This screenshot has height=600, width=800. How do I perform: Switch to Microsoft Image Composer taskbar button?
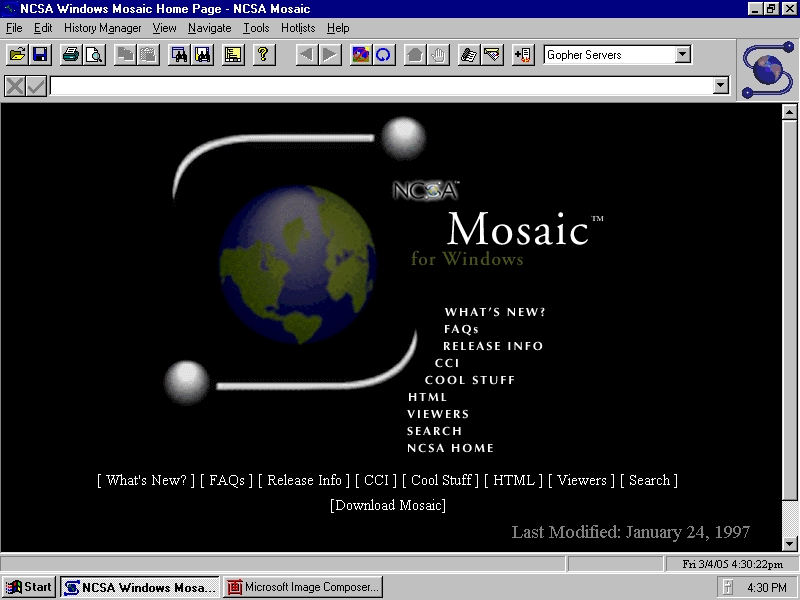click(303, 587)
